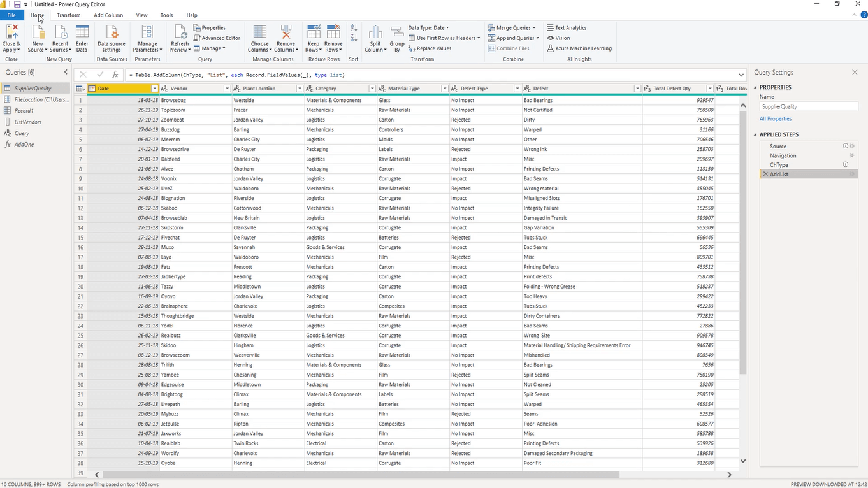Open Data source settings

(112, 38)
